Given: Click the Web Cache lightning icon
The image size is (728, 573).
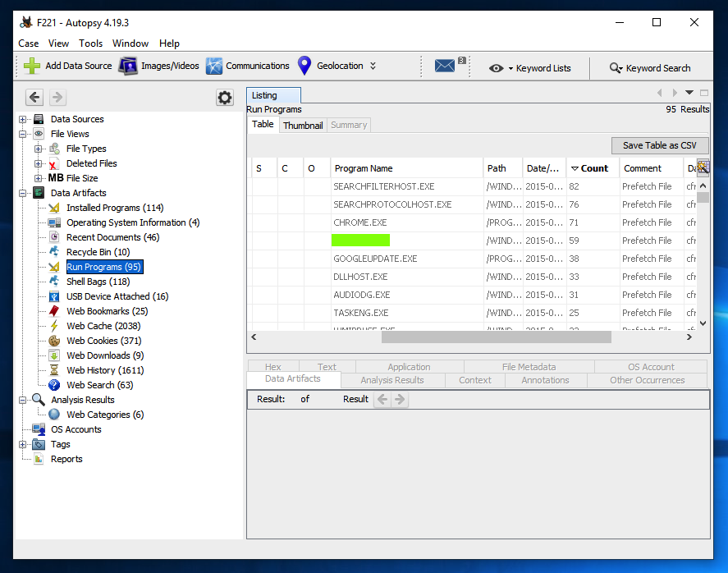Looking at the screenshot, I should (54, 326).
